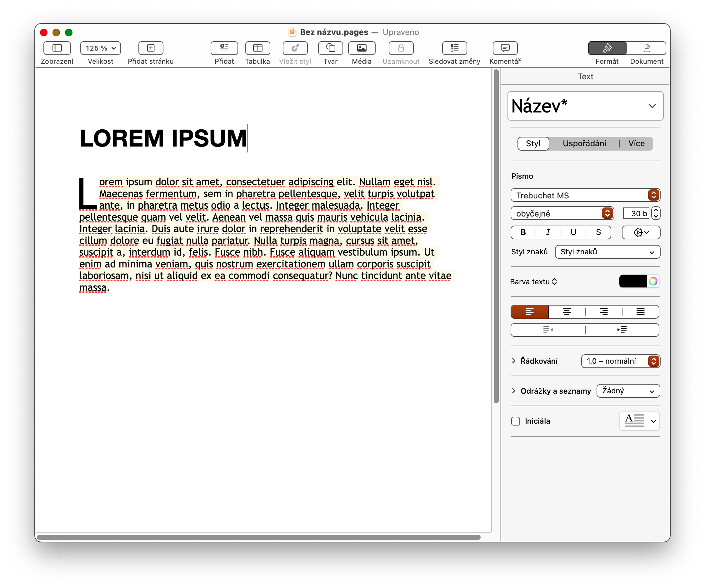Open the Média insert icon
705x588 pixels.
point(362,48)
